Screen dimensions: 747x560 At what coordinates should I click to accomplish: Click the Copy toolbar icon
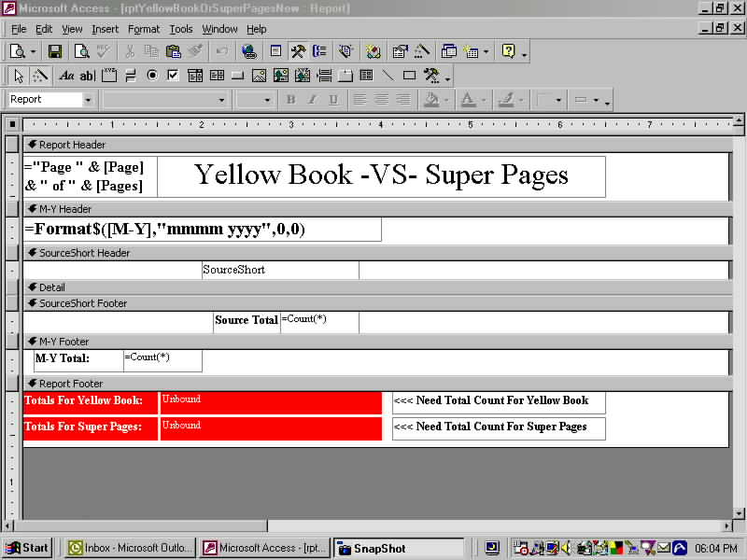pyautogui.click(x=151, y=51)
